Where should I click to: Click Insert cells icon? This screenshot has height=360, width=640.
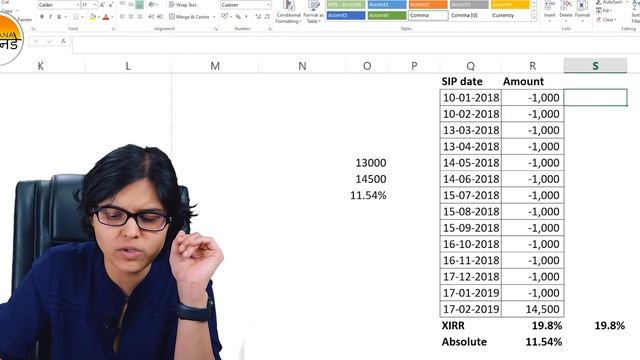[549, 10]
